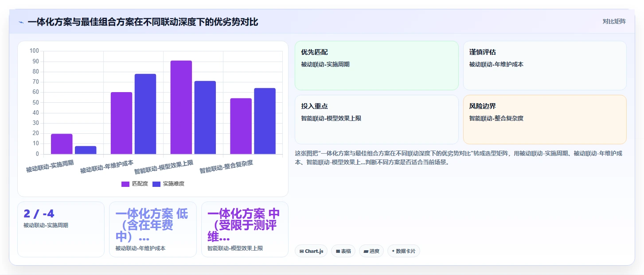Click the 2 / -4 stat value
644x275 pixels.
[39, 214]
